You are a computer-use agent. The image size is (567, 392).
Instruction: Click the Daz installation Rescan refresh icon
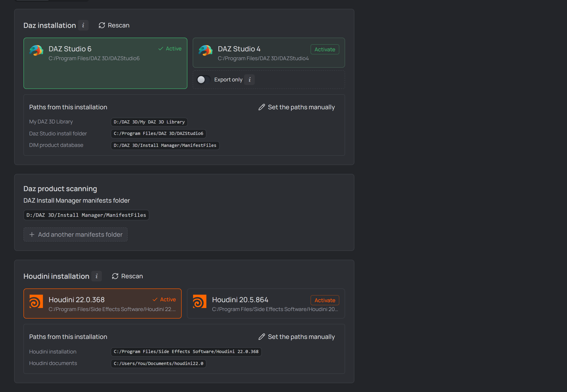click(x=102, y=25)
